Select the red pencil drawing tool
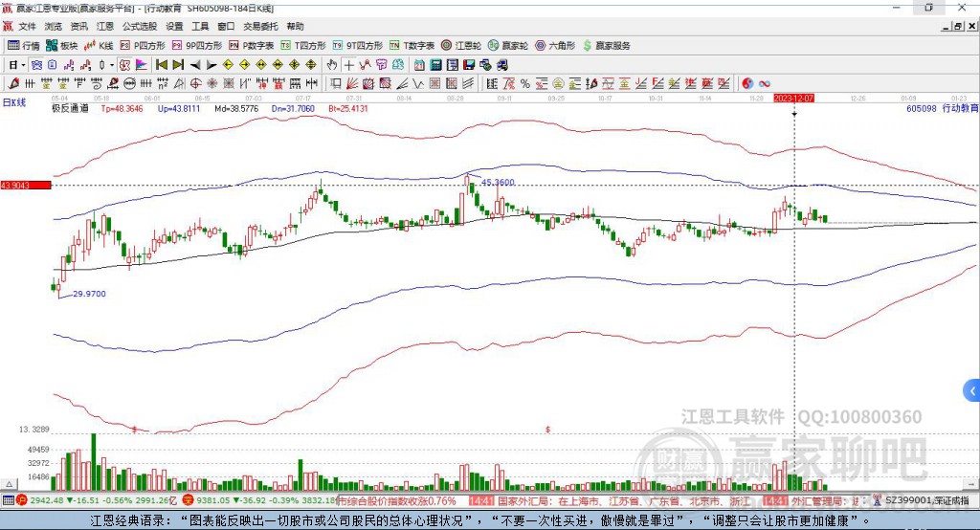 click(13, 83)
